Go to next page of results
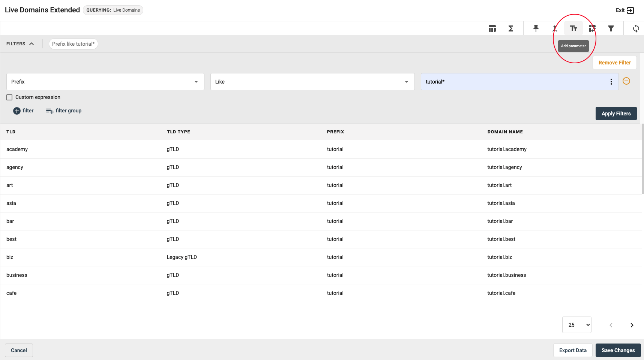 pyautogui.click(x=632, y=325)
